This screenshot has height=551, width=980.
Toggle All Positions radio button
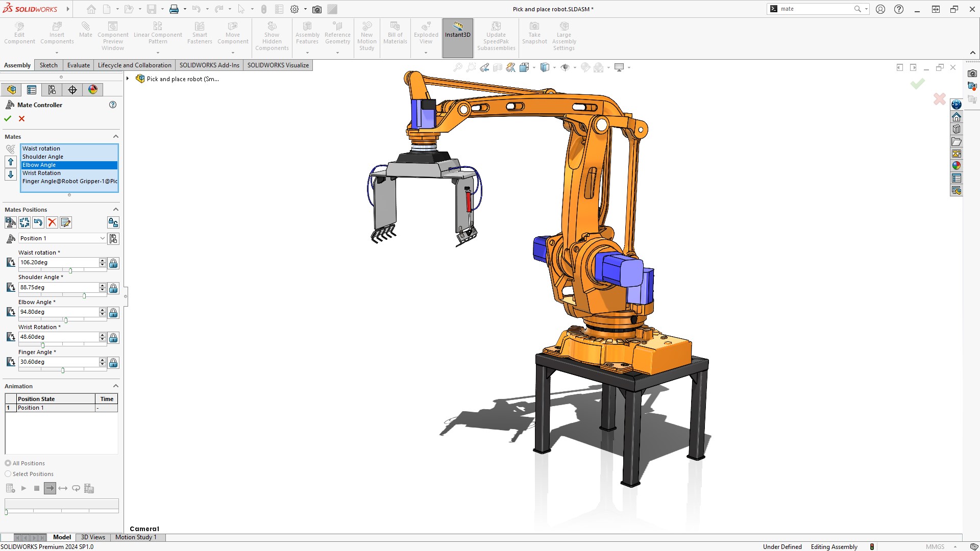(8, 463)
